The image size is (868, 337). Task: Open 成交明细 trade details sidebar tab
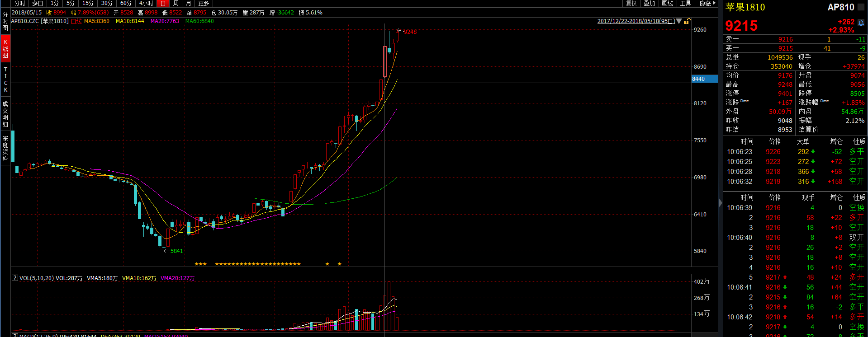click(x=5, y=114)
